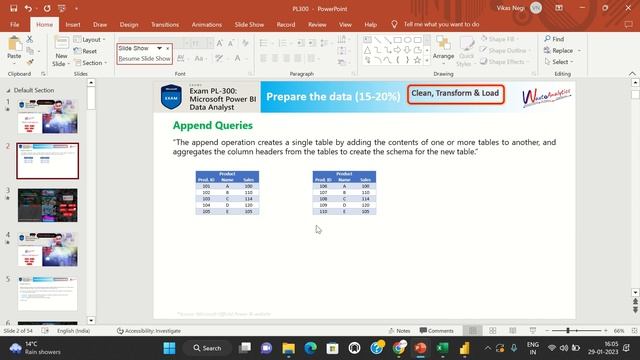This screenshot has width=640, height=360.
Task: Redo the last action
Action: (47, 8)
